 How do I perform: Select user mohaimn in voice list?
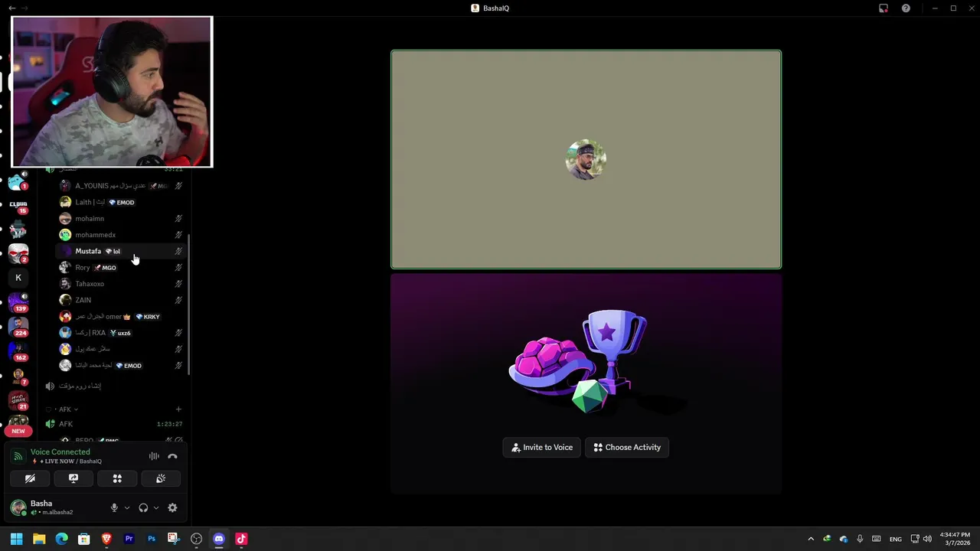point(121,219)
